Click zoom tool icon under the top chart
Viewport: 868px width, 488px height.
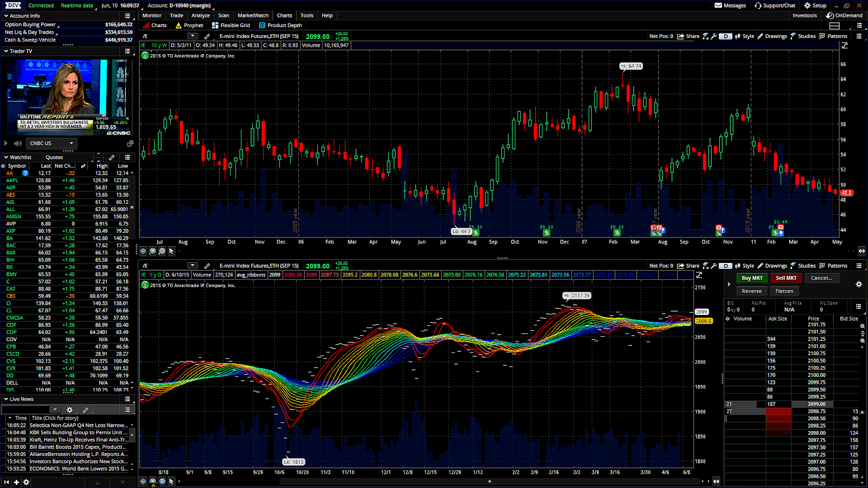pyautogui.click(x=152, y=251)
